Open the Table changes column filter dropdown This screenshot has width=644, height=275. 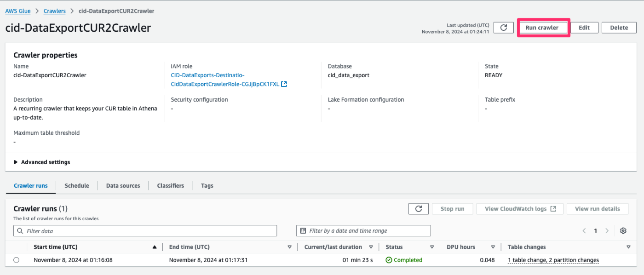629,246
